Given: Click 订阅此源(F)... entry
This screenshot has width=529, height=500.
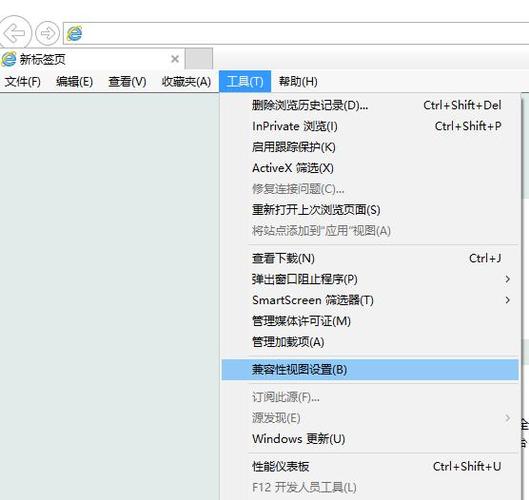Looking at the screenshot, I should point(370,397).
